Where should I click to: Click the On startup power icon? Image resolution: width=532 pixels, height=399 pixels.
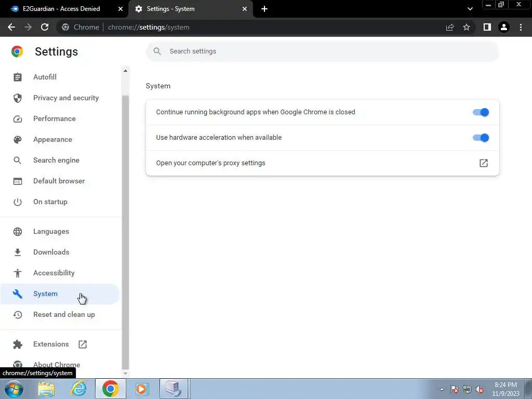point(17,202)
